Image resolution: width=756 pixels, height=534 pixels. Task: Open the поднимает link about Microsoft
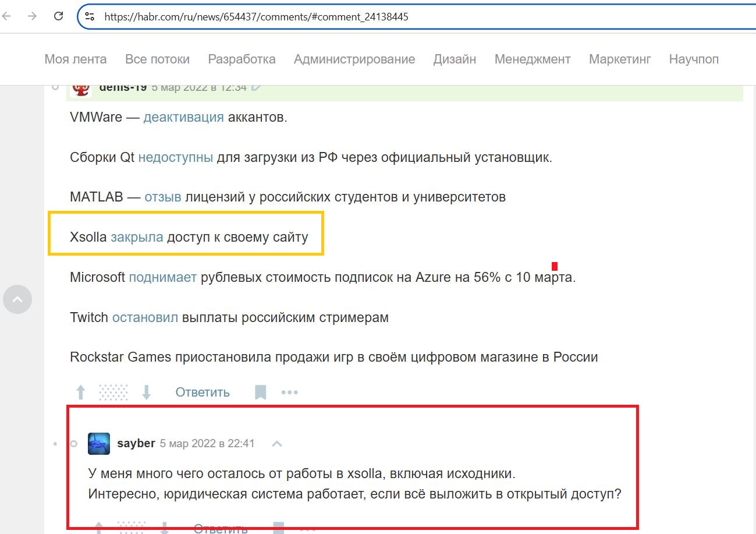[163, 277]
